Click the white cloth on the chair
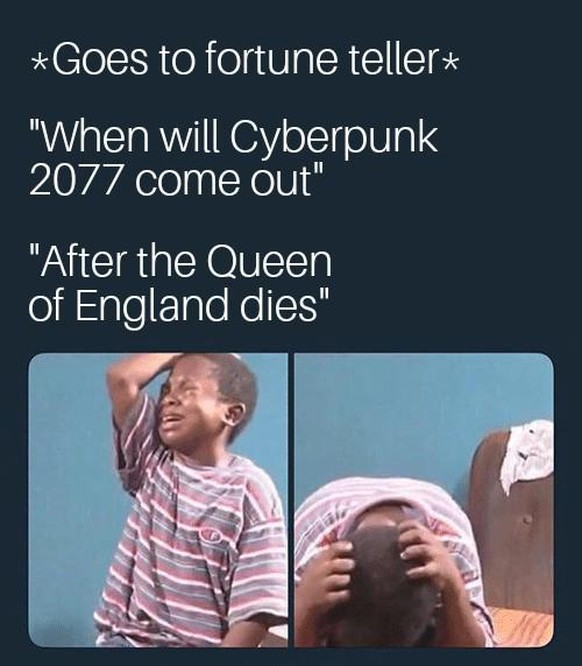This screenshot has width=582, height=666. [526, 455]
